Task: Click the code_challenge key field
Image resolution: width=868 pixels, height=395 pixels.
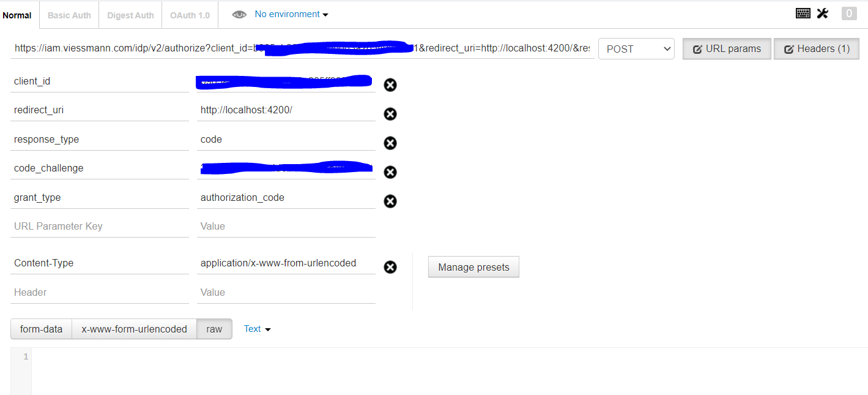Action: click(x=100, y=168)
